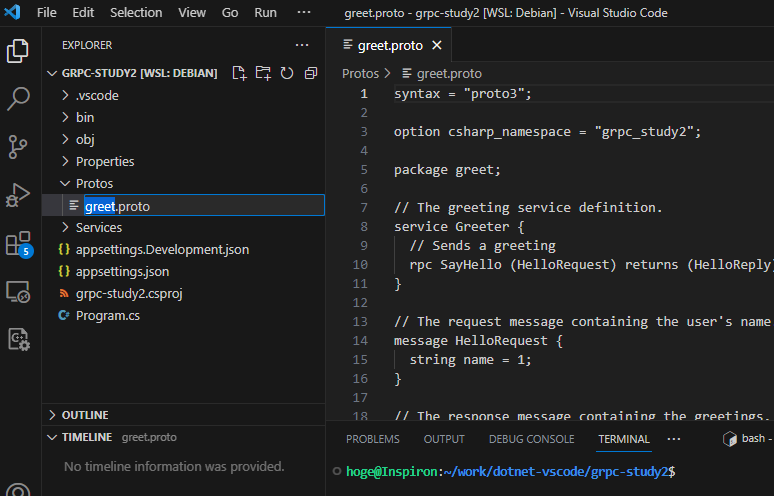Open the Search view in activity bar
This screenshot has width=774, height=496.
[19, 99]
